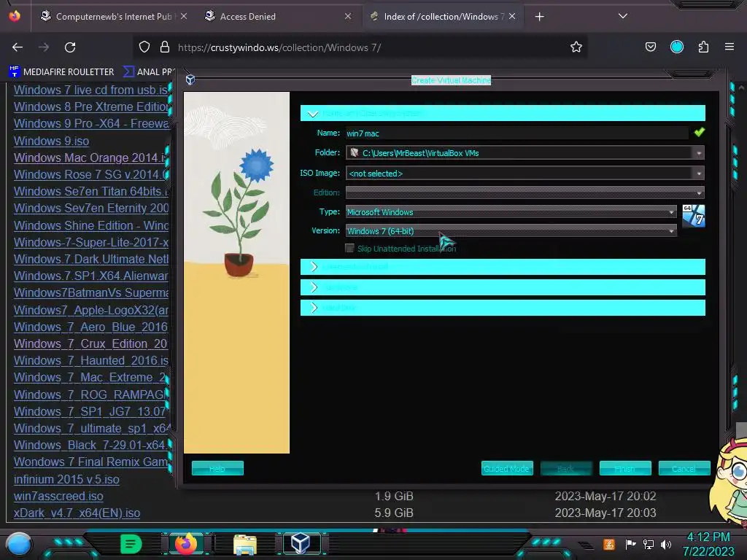Open the extensions puzzle icon
This screenshot has width=747, height=560.
(x=703, y=47)
